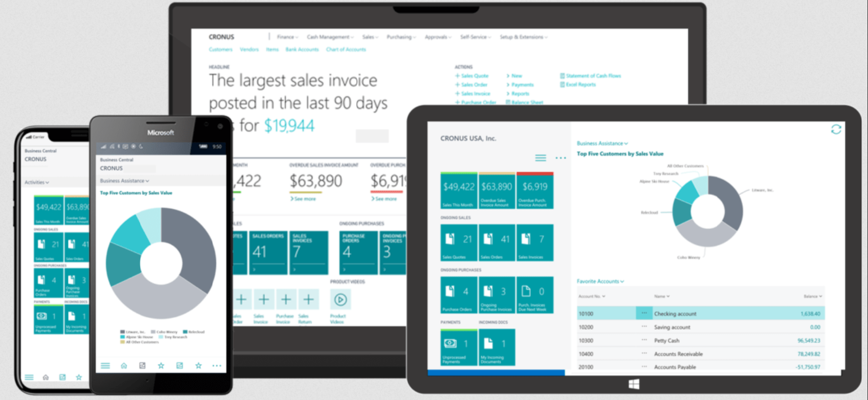Click the refresh icon on the tablet
Screen dimensions: 868x400
click(836, 130)
